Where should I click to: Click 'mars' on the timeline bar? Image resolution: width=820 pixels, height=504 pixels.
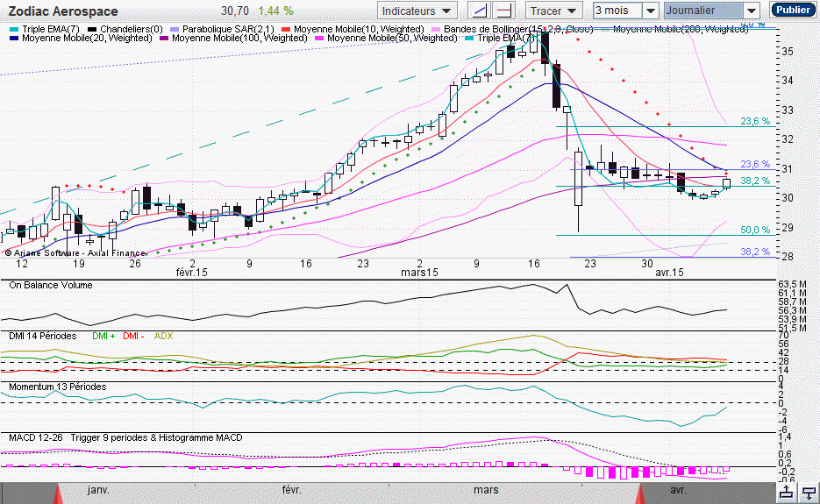tap(486, 490)
